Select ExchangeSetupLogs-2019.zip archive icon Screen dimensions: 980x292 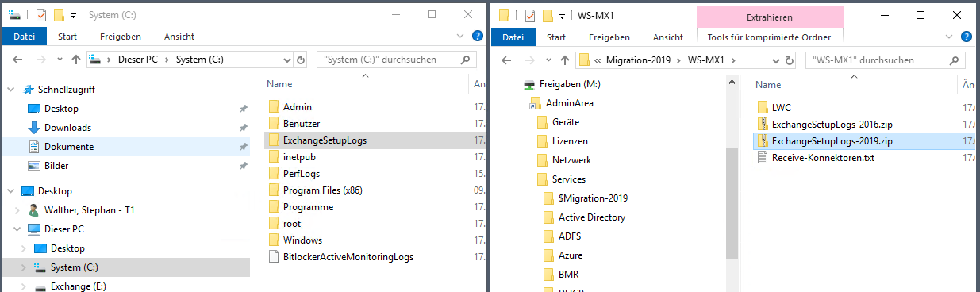[763, 140]
